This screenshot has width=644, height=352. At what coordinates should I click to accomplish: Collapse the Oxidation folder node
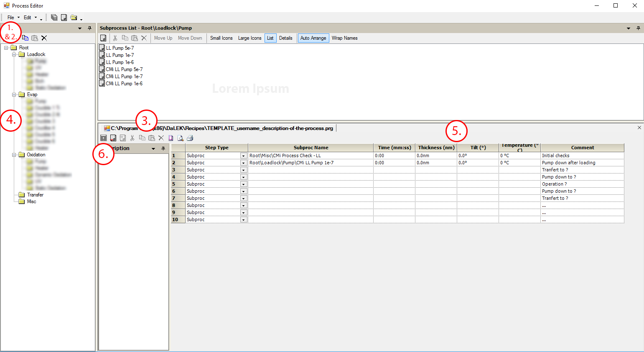(14, 155)
